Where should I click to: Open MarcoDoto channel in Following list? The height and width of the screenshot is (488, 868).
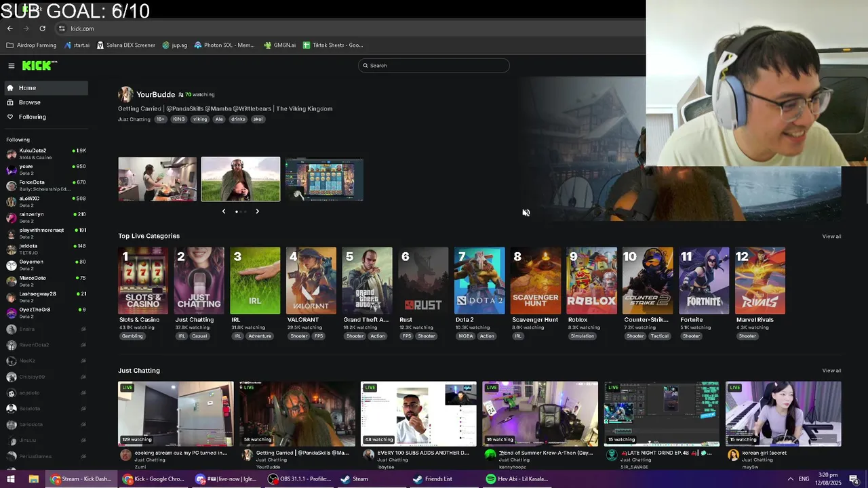[x=45, y=281]
